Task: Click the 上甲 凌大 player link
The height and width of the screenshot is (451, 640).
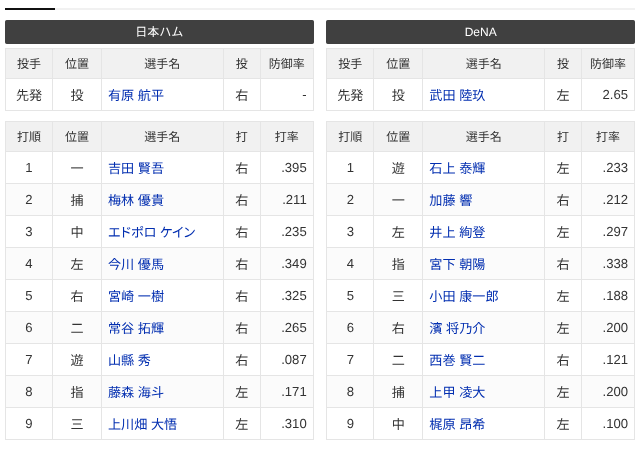Action: [x=457, y=392]
